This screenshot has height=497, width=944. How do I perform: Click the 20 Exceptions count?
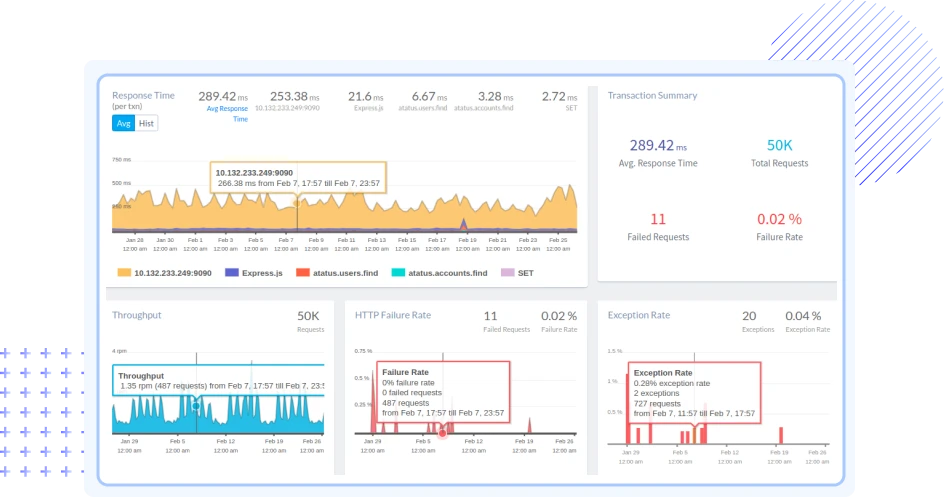(x=749, y=316)
